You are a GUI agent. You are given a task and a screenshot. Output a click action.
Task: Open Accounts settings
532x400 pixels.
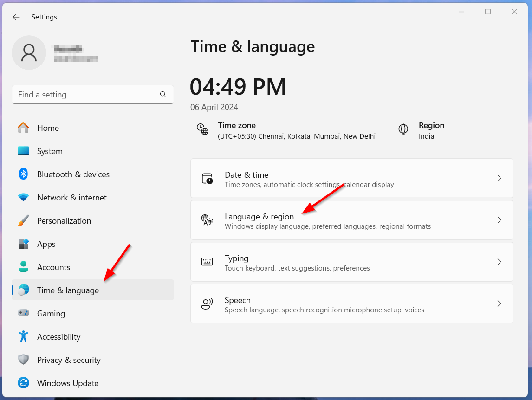(x=93, y=267)
